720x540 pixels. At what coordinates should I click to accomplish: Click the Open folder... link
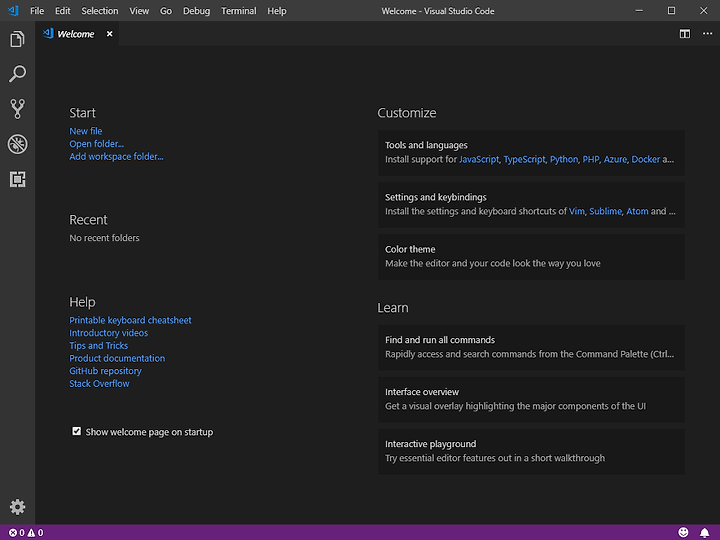pyautogui.click(x=96, y=144)
